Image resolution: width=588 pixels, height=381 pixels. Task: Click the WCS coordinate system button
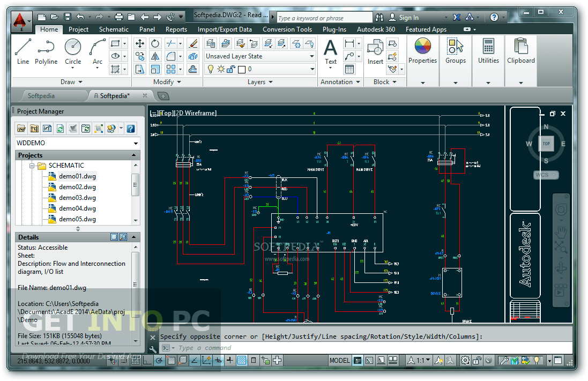546,175
